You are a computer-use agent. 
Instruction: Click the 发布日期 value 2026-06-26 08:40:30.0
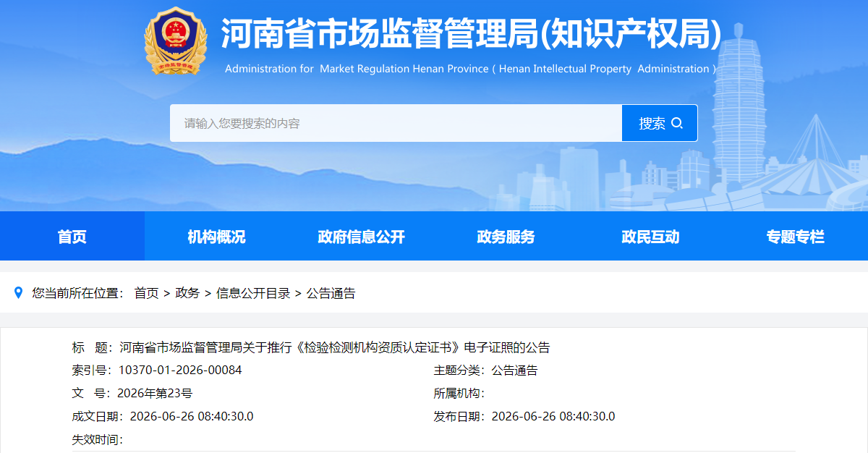tap(553, 417)
